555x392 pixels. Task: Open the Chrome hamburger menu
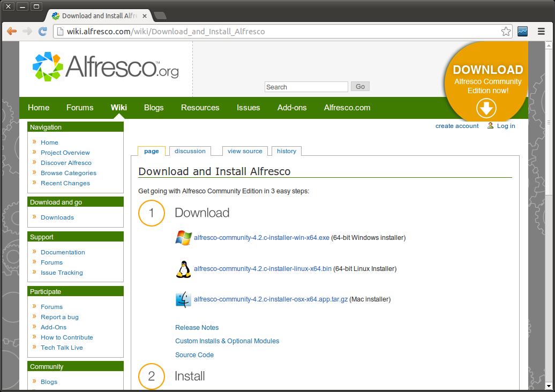tap(541, 32)
